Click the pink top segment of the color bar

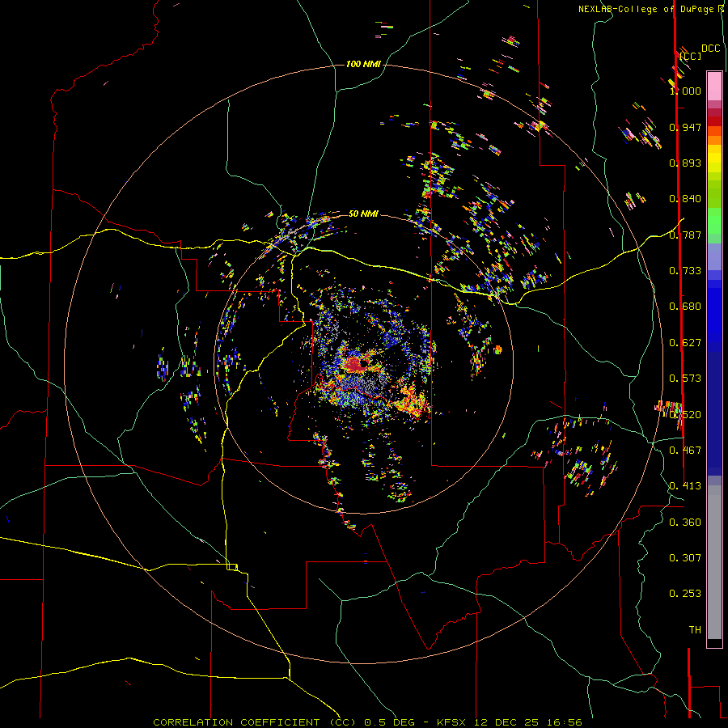(x=714, y=86)
